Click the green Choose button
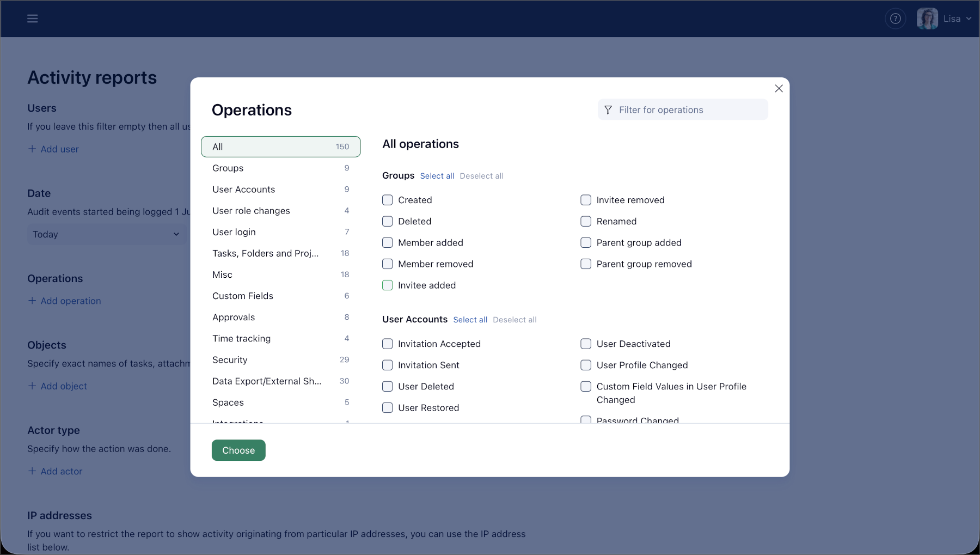980x555 pixels. click(238, 450)
